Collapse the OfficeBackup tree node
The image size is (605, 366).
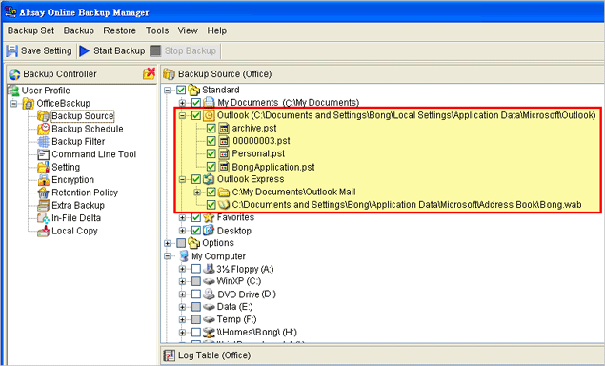pos(14,103)
